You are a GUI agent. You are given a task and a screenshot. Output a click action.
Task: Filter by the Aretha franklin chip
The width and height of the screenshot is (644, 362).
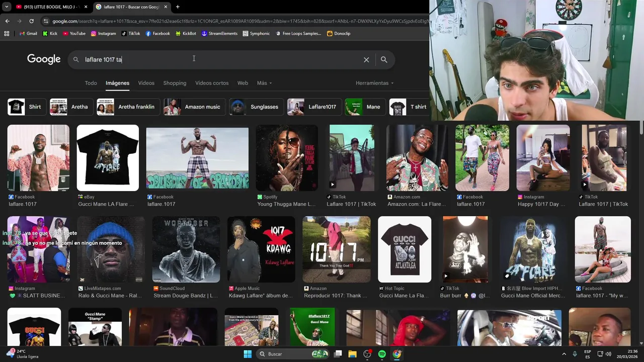(x=128, y=107)
